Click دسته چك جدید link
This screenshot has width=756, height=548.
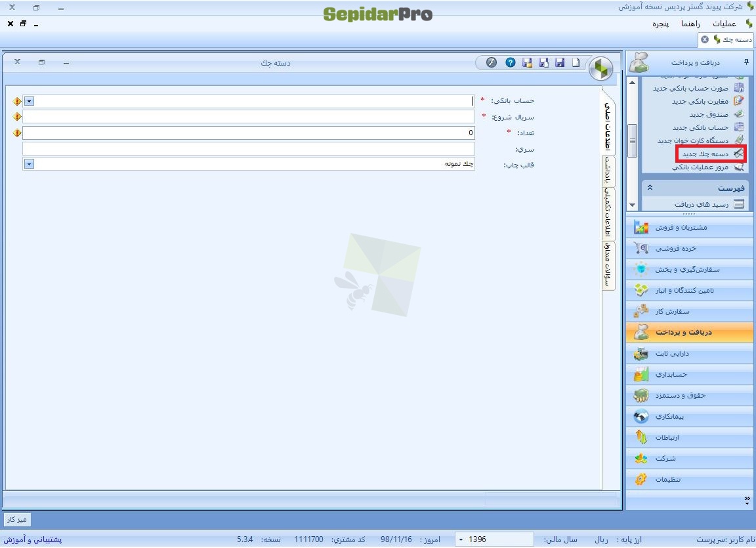click(x=705, y=154)
